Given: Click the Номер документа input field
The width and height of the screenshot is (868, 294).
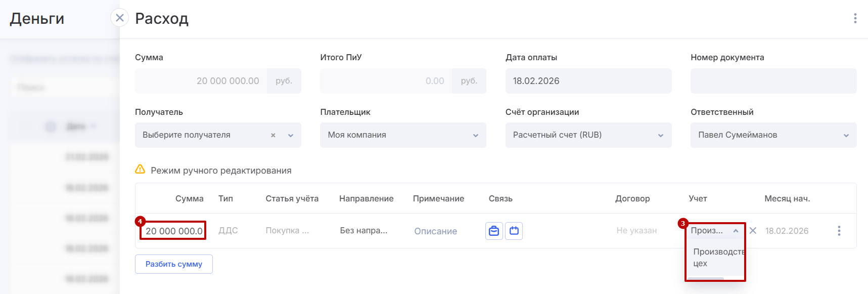Looking at the screenshot, I should (773, 81).
